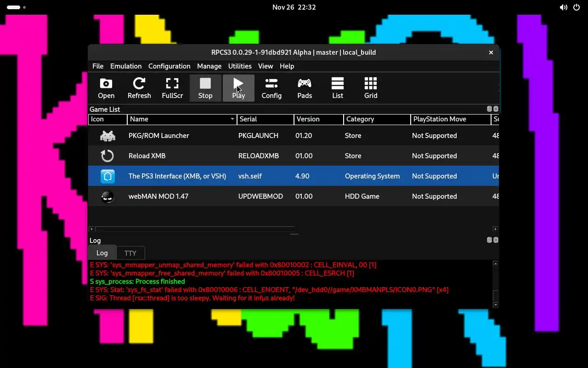Close the Log dock panel
Screen dimensions: 588x368
496,240
